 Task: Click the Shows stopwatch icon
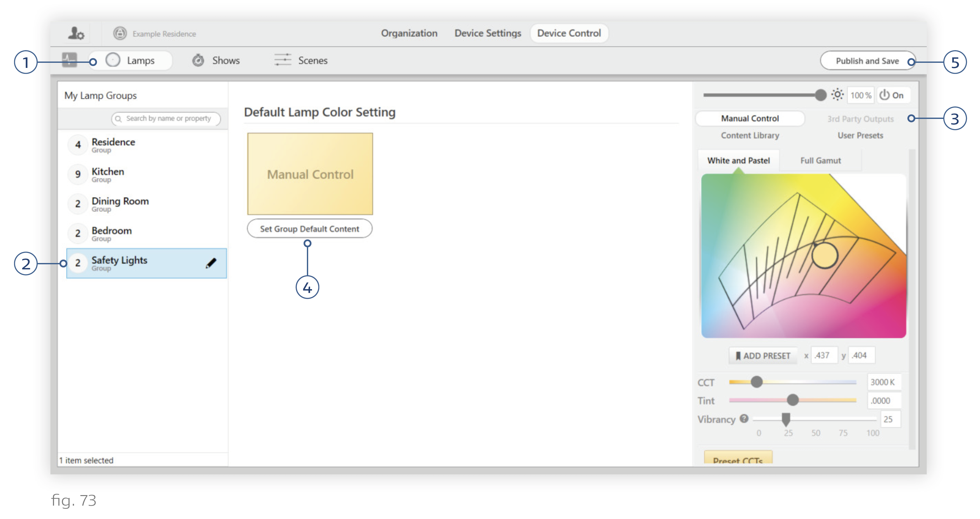point(198,60)
